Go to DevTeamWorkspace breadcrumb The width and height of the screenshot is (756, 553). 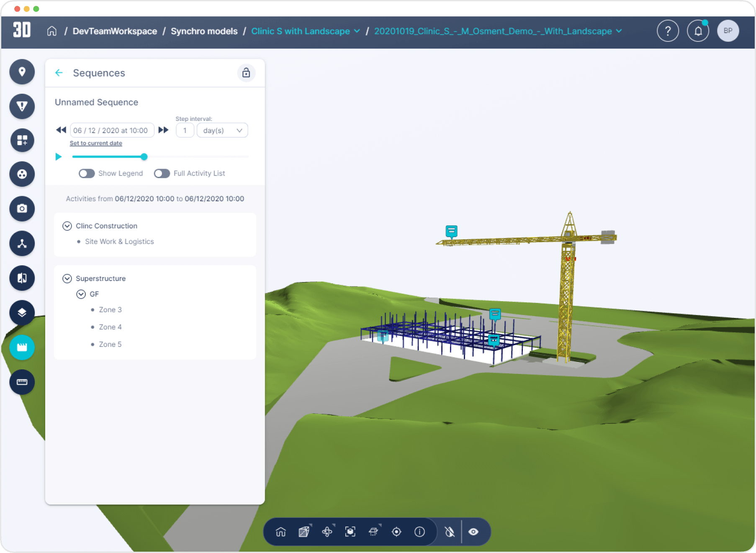point(115,31)
